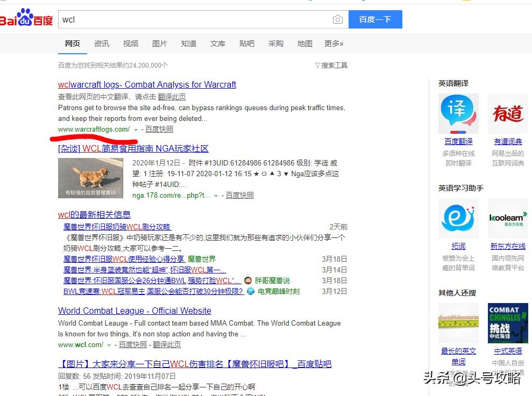The width and height of the screenshot is (532, 396).
Task: Expand dropdown arrow beside www.wcl.com
Action: tap(109, 345)
